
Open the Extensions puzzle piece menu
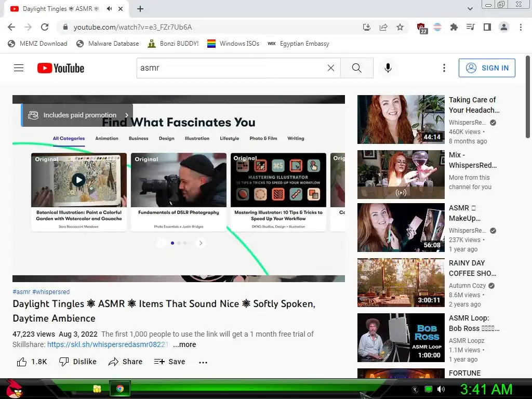[x=454, y=27]
